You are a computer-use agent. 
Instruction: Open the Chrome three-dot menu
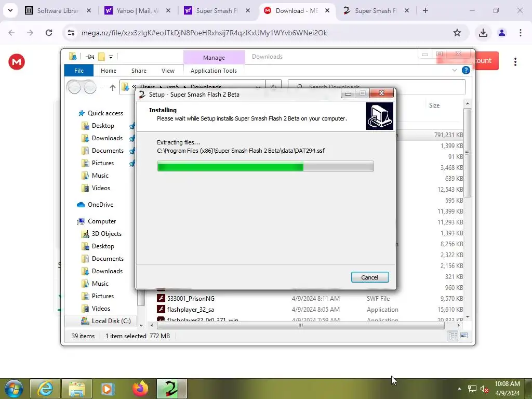coord(521,33)
